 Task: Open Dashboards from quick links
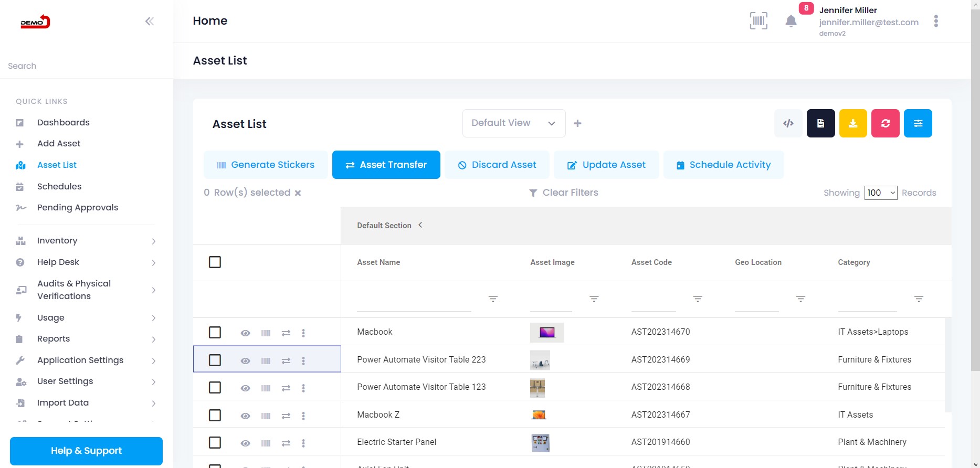pyautogui.click(x=63, y=122)
